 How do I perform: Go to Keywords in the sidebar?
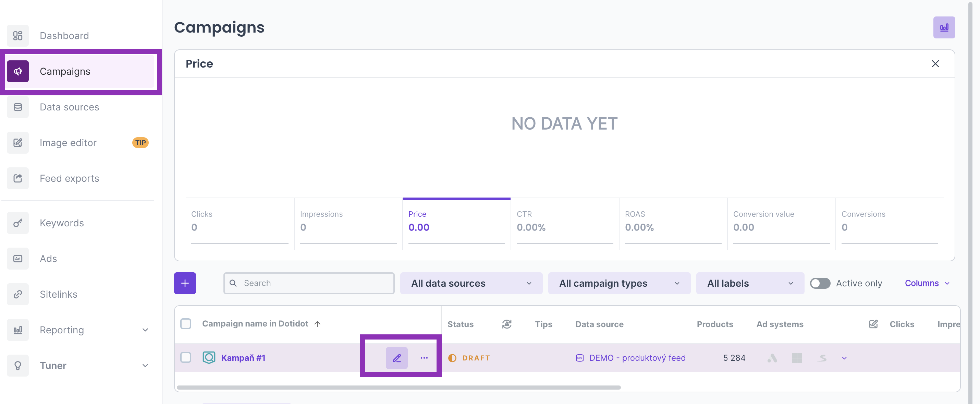[x=62, y=223]
